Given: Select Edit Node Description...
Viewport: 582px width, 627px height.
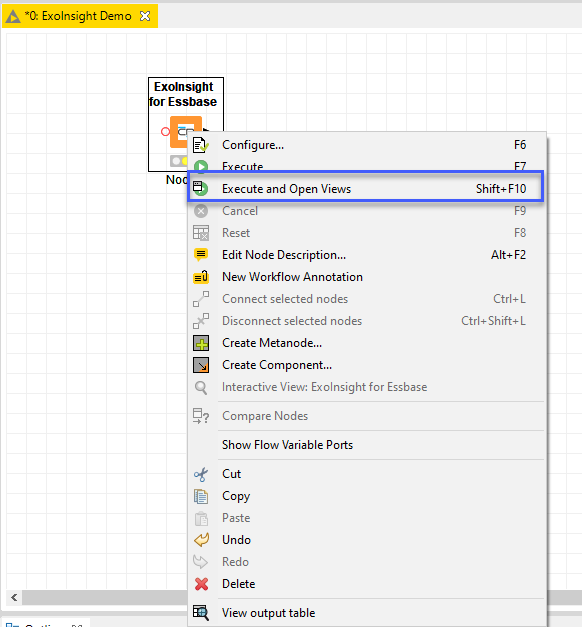Looking at the screenshot, I should coord(366,255).
